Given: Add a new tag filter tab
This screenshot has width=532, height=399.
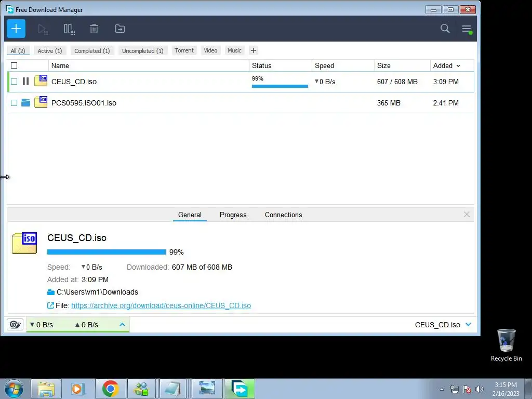Looking at the screenshot, I should [x=254, y=50].
